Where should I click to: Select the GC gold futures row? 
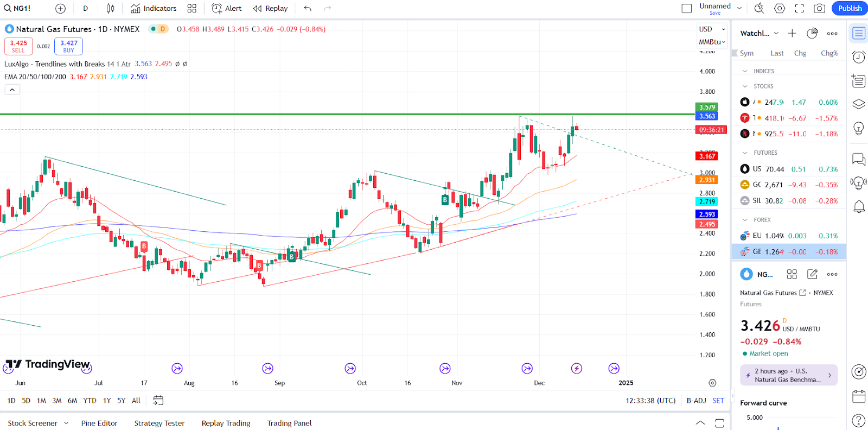(x=789, y=185)
